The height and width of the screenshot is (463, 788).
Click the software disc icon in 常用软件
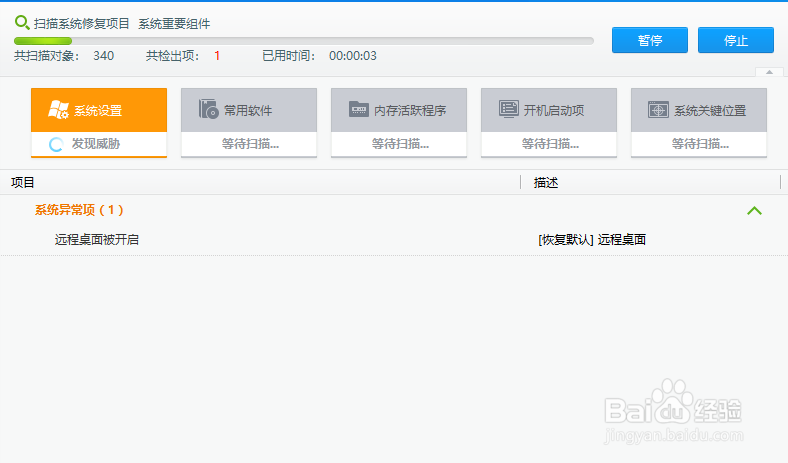tap(209, 109)
